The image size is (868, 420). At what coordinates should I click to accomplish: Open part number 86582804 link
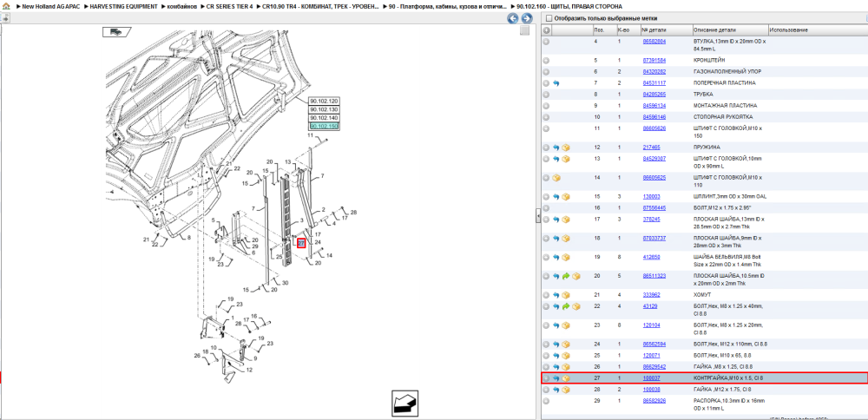pos(654,42)
